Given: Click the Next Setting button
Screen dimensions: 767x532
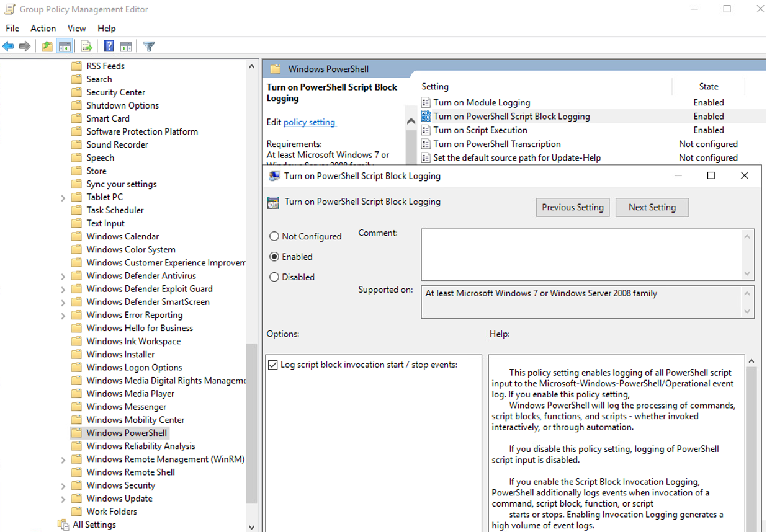Looking at the screenshot, I should pyautogui.click(x=652, y=207).
